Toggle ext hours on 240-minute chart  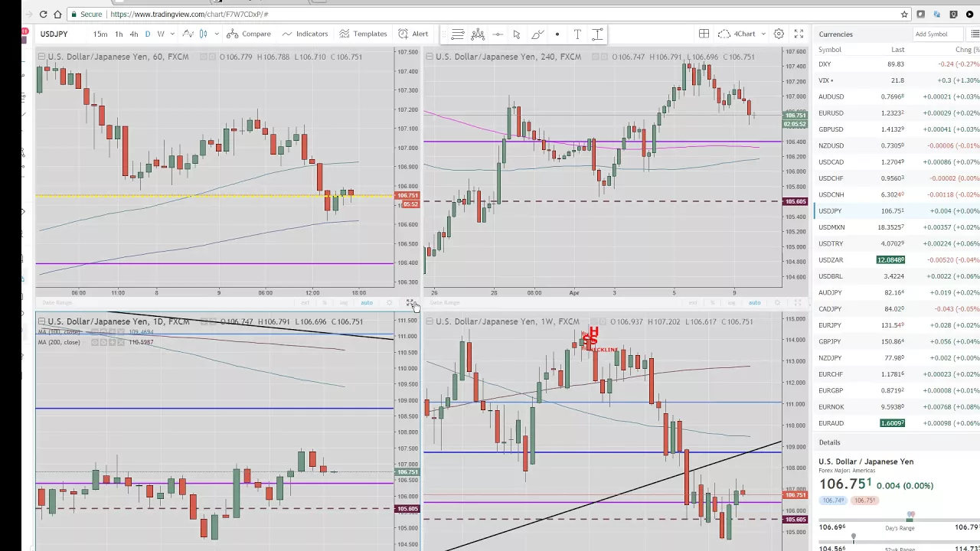pyautogui.click(x=692, y=303)
